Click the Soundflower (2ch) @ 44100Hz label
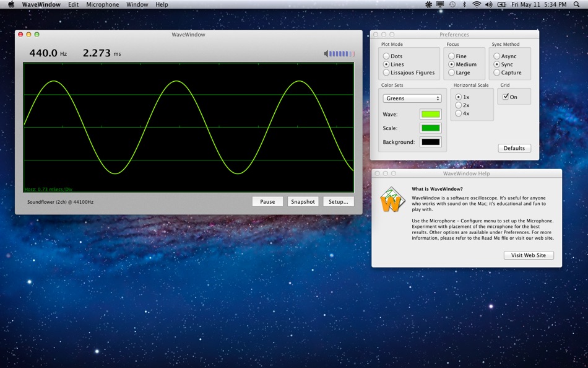Viewport: 588px width, 368px height. coord(61,202)
